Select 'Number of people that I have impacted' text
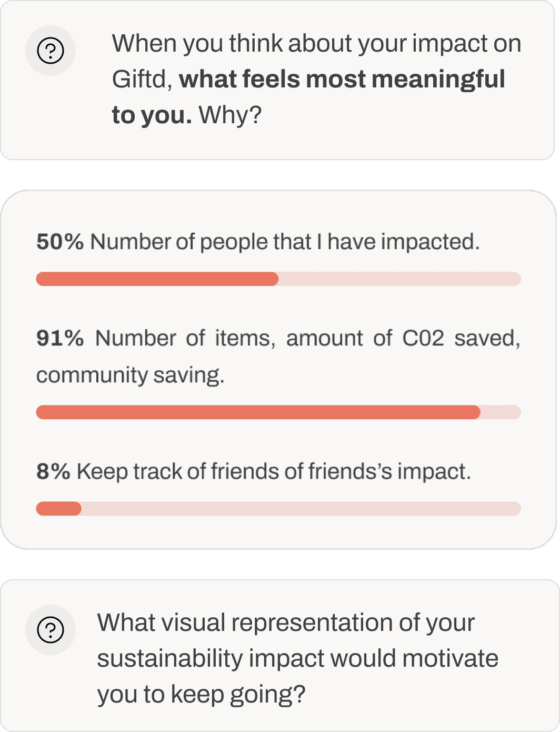560x732 pixels. pos(285,242)
